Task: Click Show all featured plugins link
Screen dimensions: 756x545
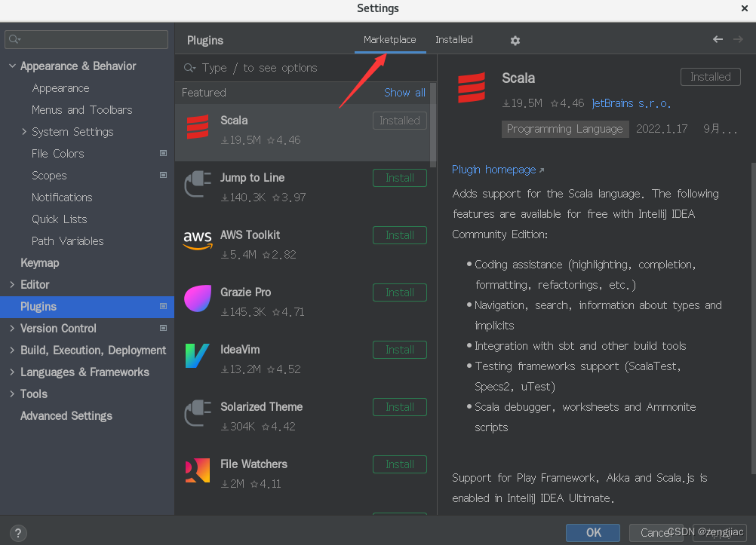Action: 404,93
